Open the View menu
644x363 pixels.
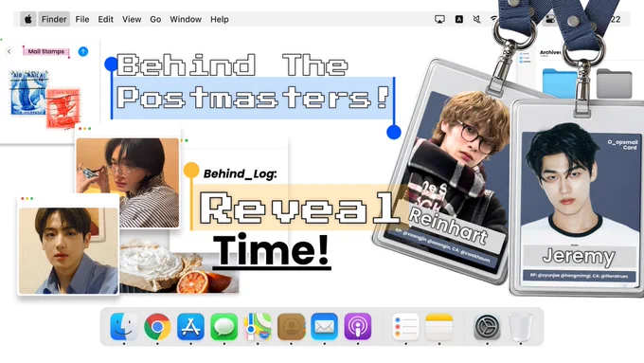click(132, 19)
